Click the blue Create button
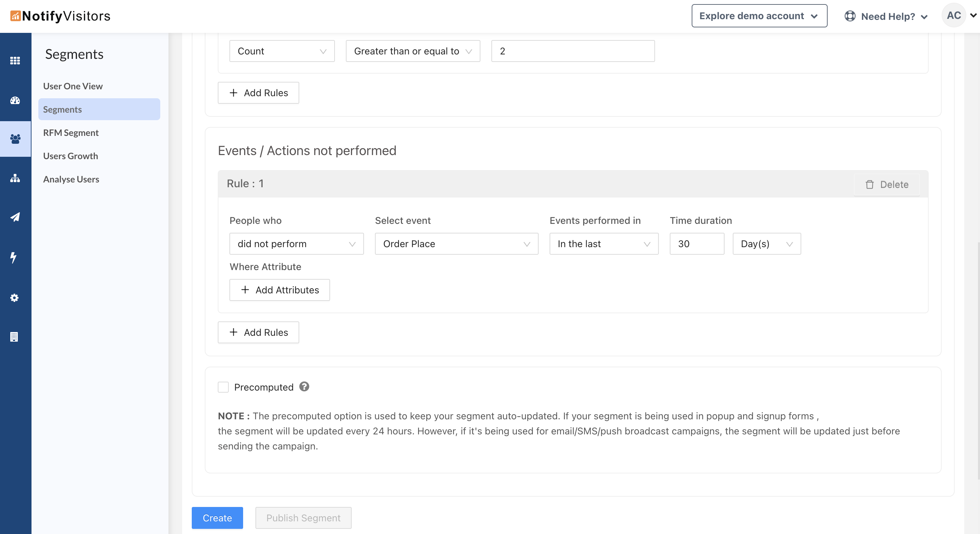The width and height of the screenshot is (980, 534). 217,518
